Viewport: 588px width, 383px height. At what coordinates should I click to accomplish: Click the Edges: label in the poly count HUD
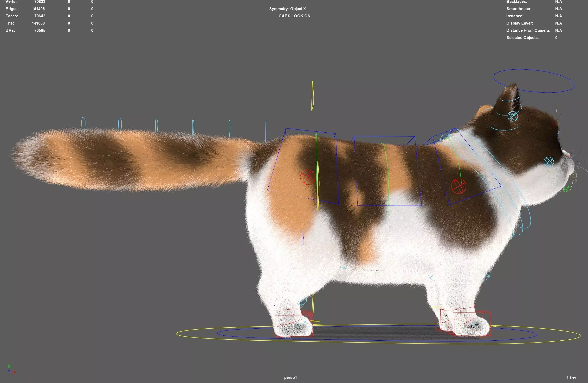(12, 9)
